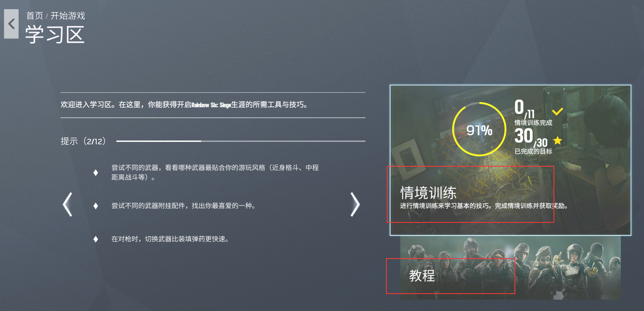Screen dimensions: 644x311
Task: Click the yellow star beside 30/30
Action: (x=558, y=141)
